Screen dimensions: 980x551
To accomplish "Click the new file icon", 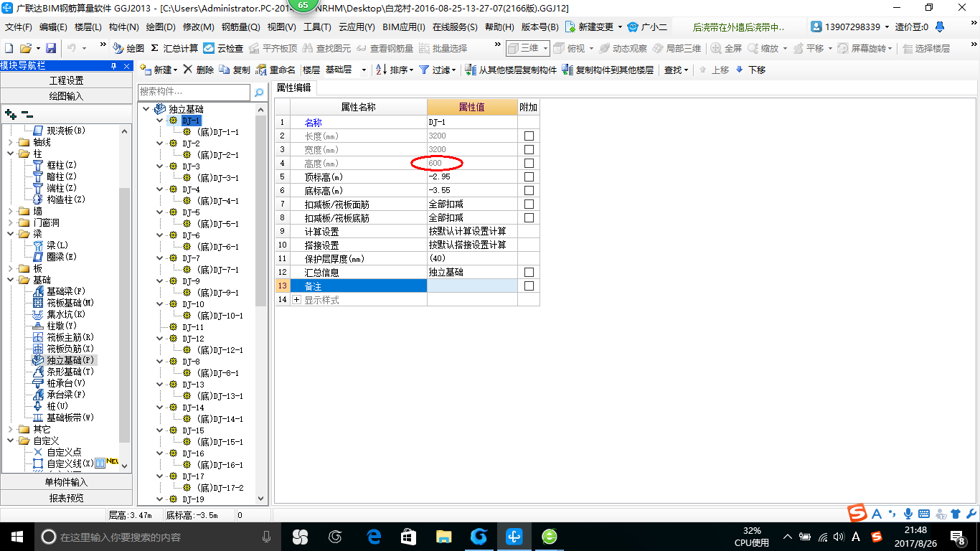I will coord(9,48).
